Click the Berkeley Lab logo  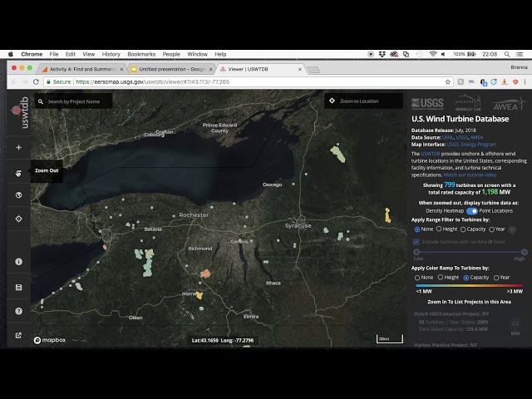click(468, 103)
